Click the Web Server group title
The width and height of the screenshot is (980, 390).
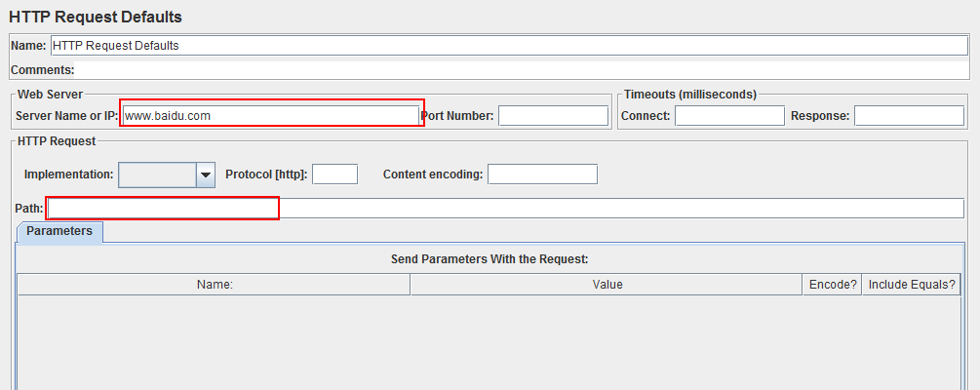(50, 95)
